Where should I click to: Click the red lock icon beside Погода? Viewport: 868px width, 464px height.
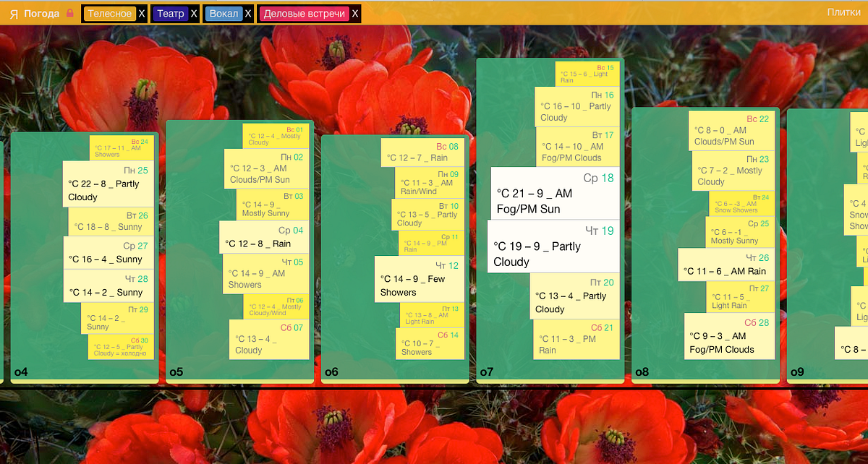click(70, 13)
